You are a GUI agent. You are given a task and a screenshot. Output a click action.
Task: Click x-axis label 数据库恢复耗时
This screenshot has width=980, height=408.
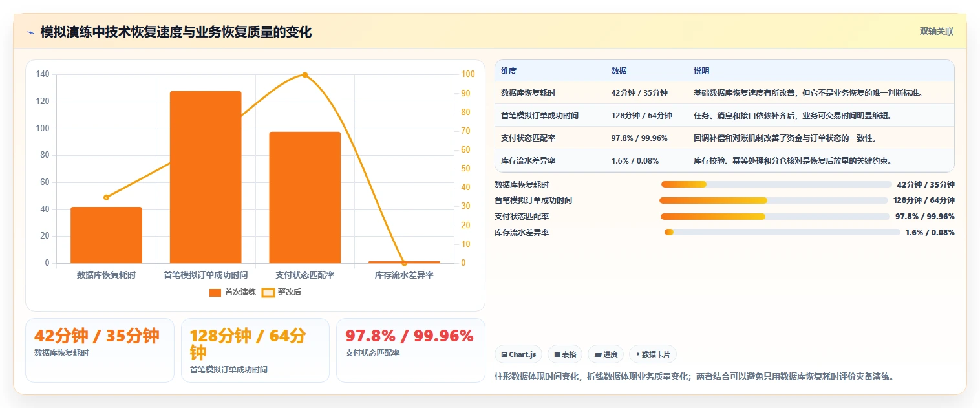(x=106, y=275)
